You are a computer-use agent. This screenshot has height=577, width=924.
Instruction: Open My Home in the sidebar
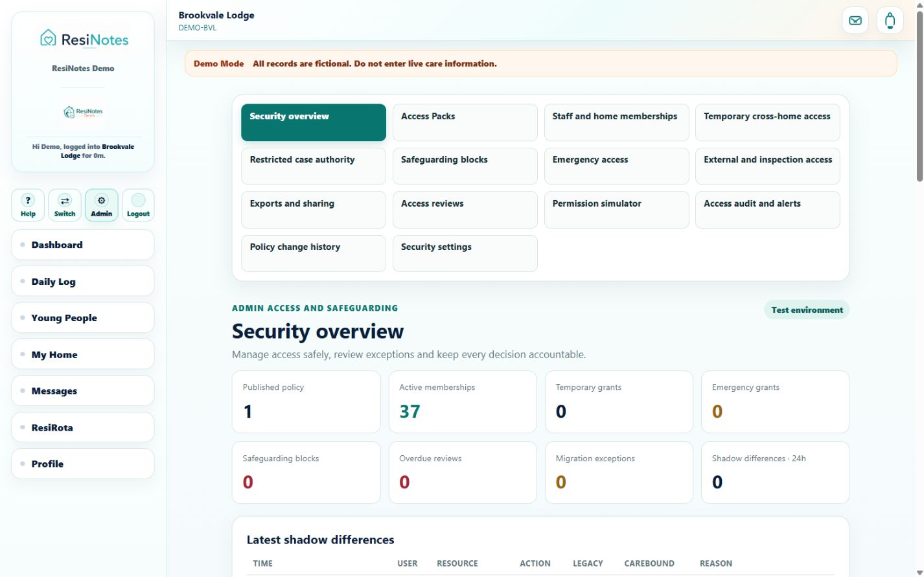(x=83, y=355)
